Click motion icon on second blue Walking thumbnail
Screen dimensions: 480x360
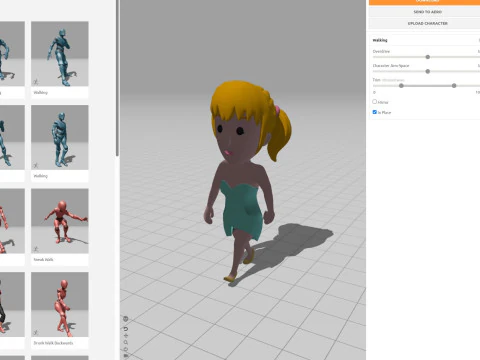tap(36, 165)
